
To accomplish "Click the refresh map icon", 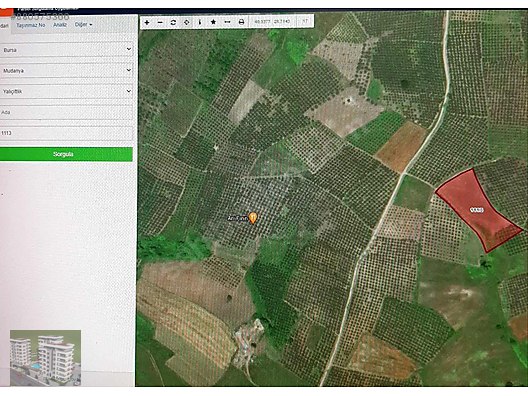I will [173, 23].
